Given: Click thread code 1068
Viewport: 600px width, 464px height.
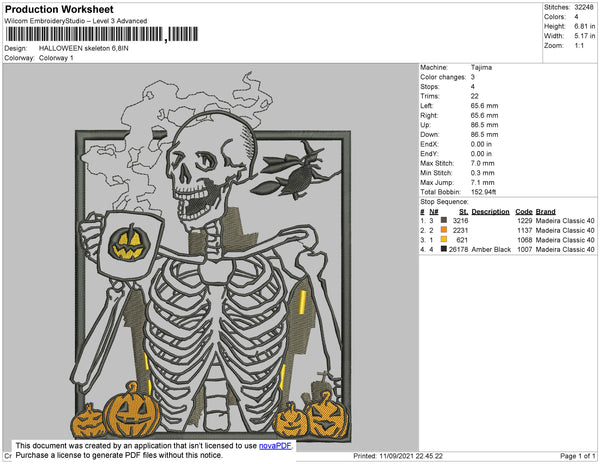Looking at the screenshot, I should pos(525,240).
